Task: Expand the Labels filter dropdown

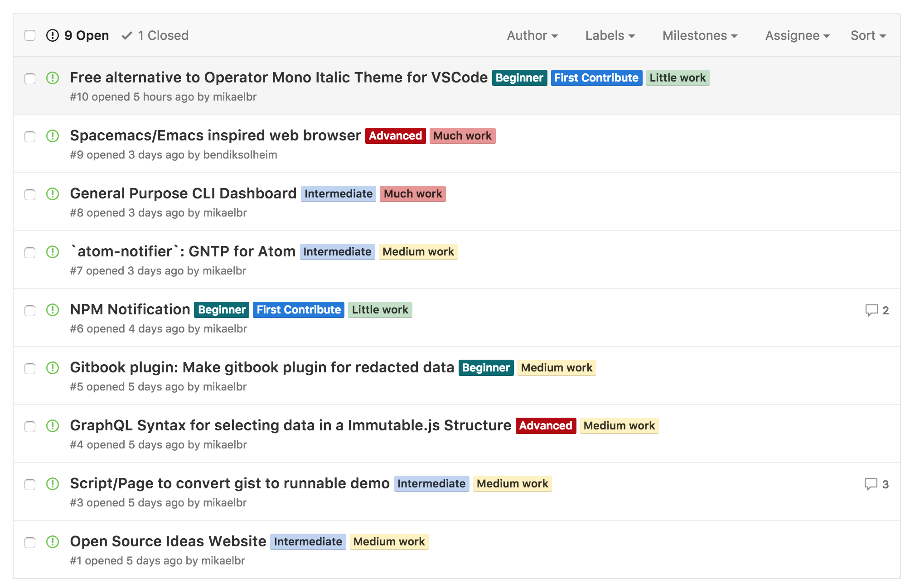Action: coord(610,35)
